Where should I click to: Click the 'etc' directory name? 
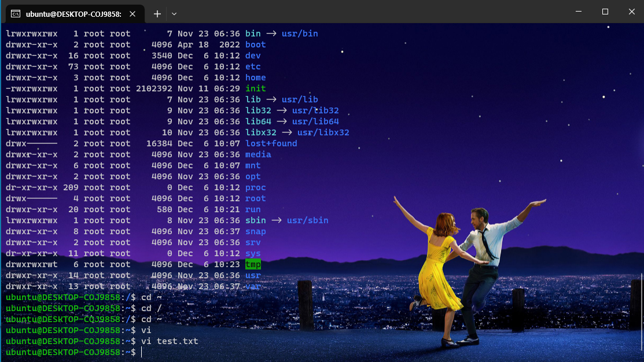coord(253,67)
